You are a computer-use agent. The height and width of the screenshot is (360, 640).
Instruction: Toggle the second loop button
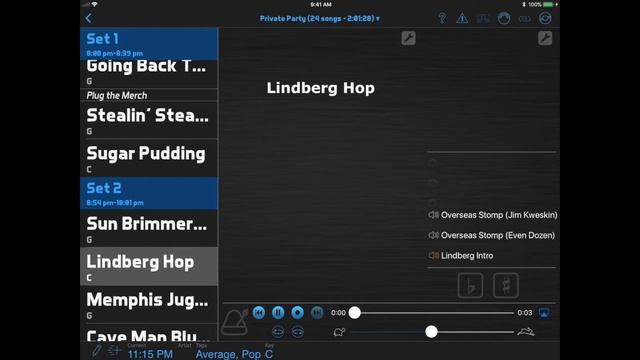tap(298, 332)
